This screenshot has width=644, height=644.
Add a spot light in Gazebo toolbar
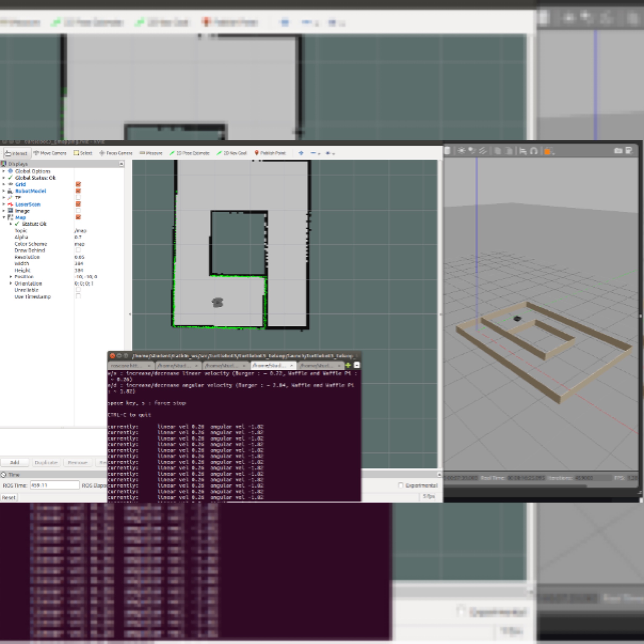point(472,151)
